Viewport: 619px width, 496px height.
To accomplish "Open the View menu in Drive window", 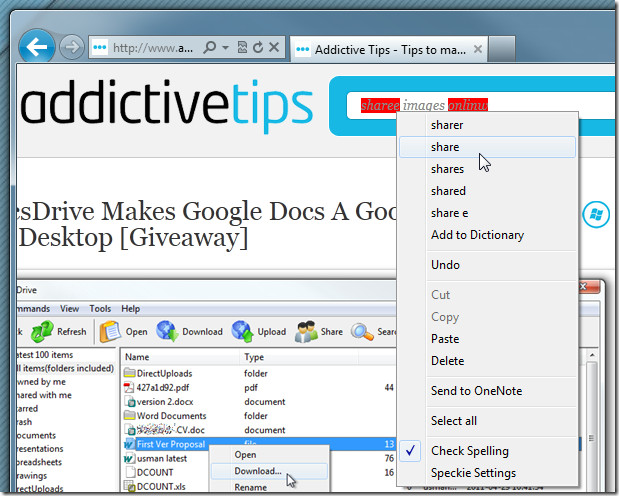I will click(x=69, y=309).
